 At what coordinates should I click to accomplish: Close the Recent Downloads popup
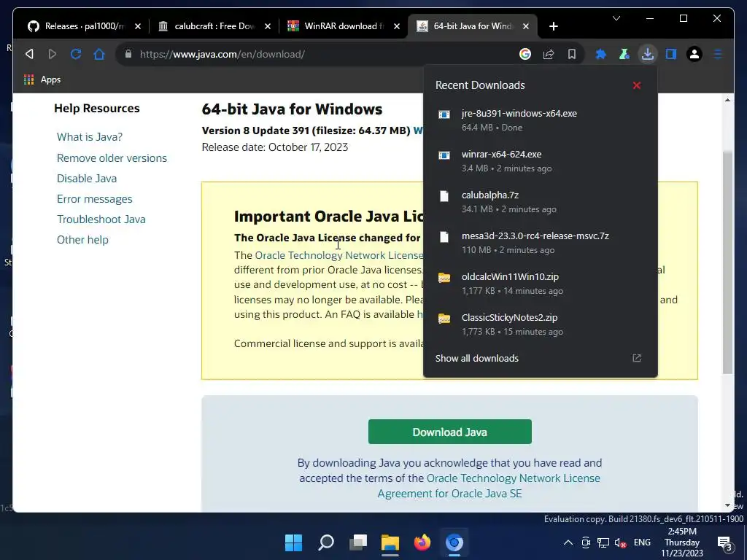[x=636, y=85]
